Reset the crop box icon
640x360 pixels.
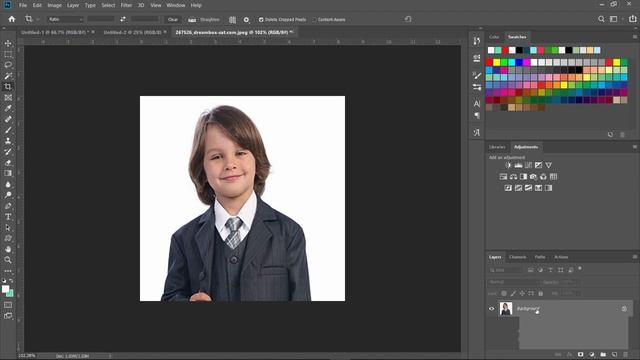point(408,19)
